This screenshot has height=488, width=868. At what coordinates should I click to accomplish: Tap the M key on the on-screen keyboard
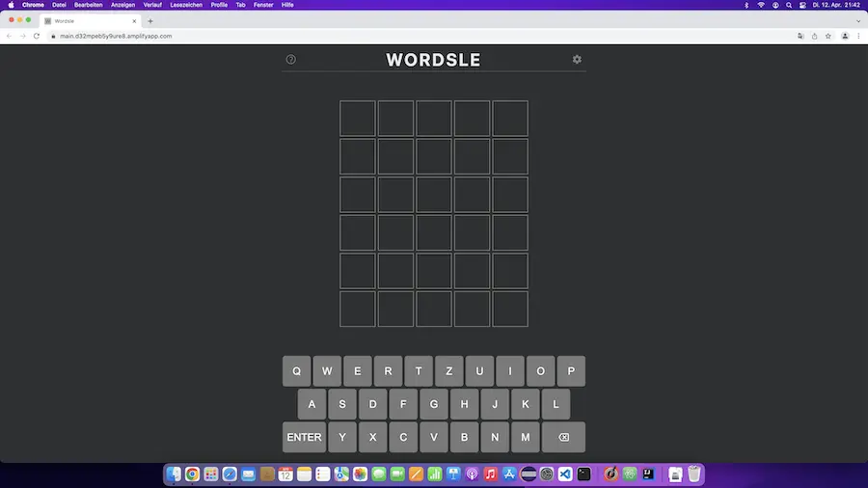point(525,437)
